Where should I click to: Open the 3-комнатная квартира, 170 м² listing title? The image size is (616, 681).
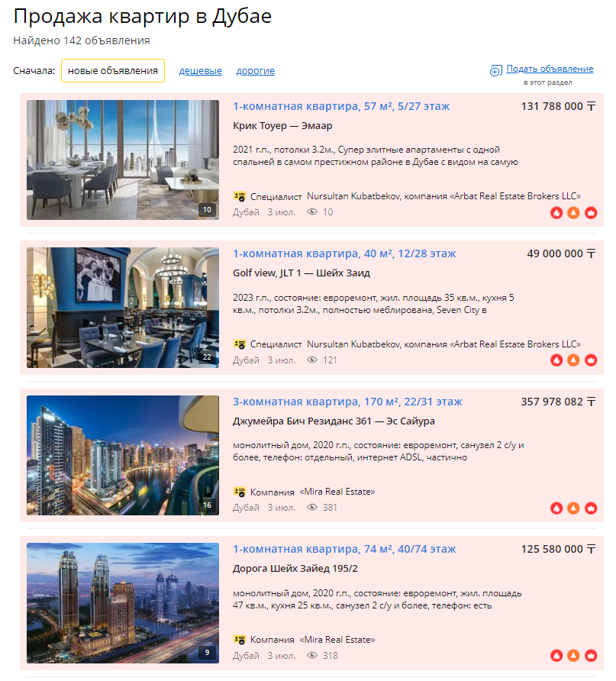coord(347,402)
